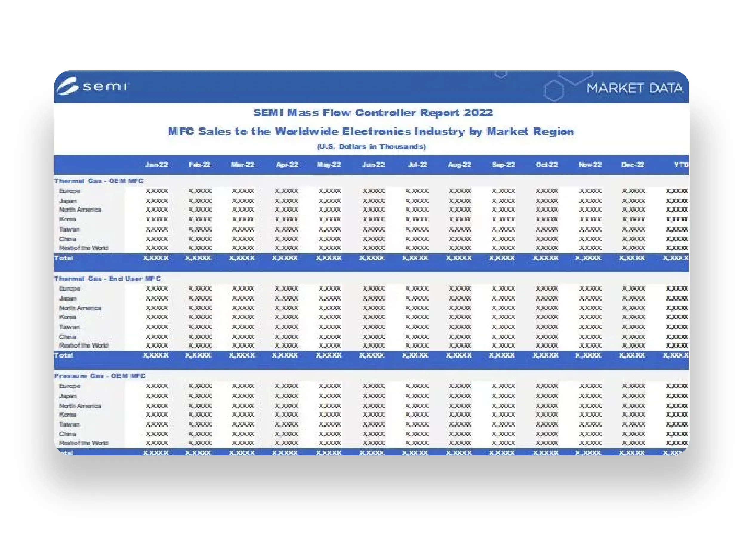Image resolution: width=746 pixels, height=560 pixels.
Task: Select North America row under End User MFC
Action: [371, 308]
